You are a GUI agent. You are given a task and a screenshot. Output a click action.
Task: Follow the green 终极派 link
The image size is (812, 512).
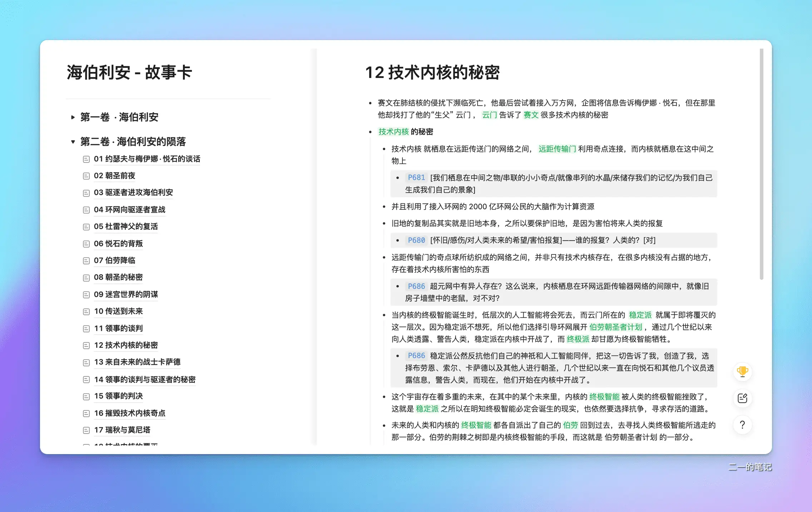pyautogui.click(x=578, y=339)
